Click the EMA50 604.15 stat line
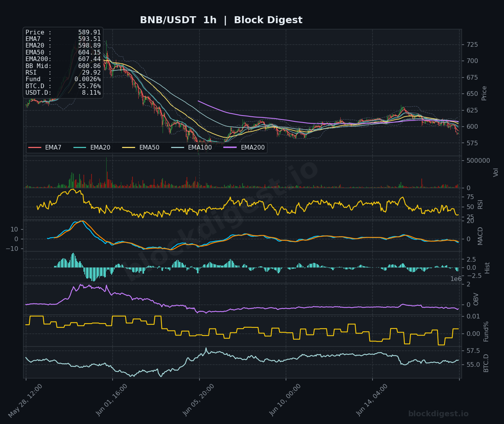This screenshot has width=504, height=424. click(63, 53)
